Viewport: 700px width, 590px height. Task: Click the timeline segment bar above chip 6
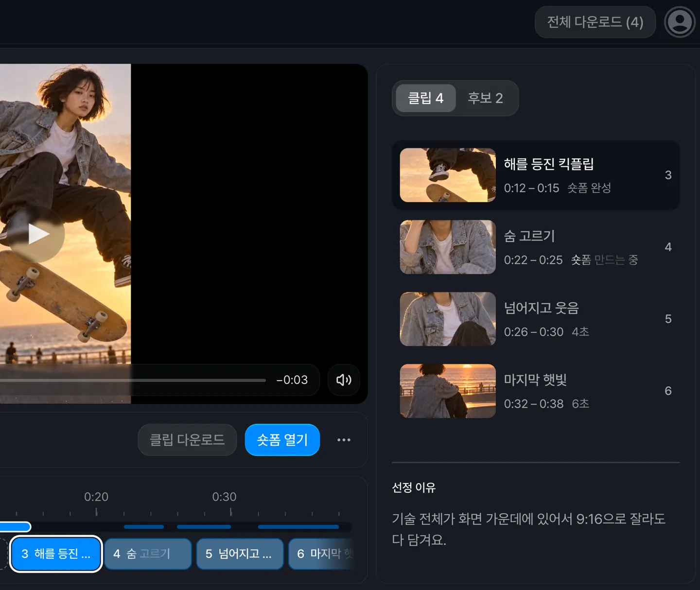(298, 527)
